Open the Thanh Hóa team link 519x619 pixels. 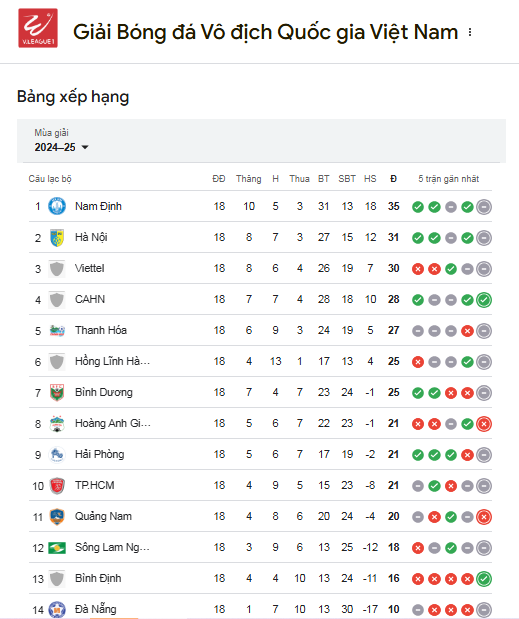[x=101, y=330]
